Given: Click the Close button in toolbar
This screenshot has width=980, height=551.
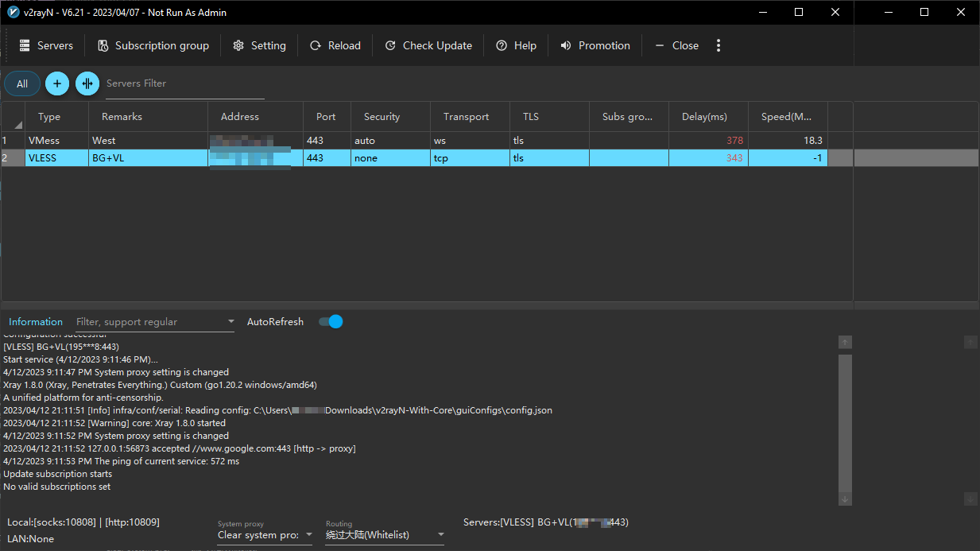Looking at the screenshot, I should tap(676, 45).
